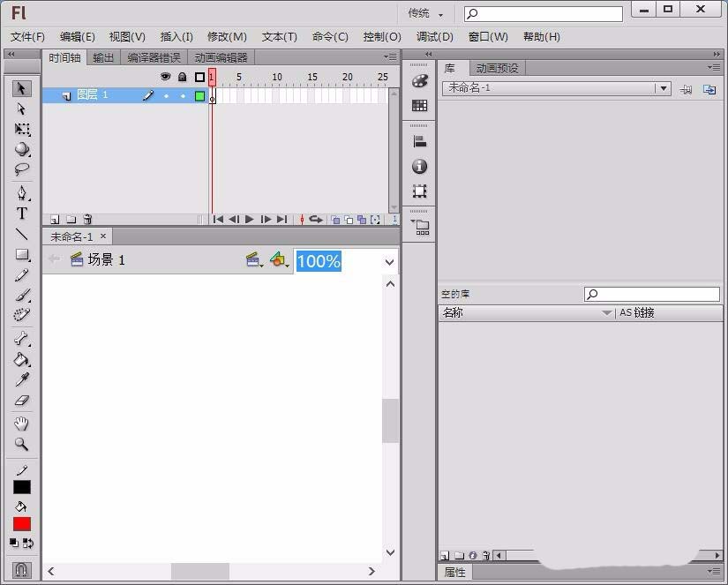Create a new layer with the New Layer icon
This screenshot has width=728, height=585.
54,219
